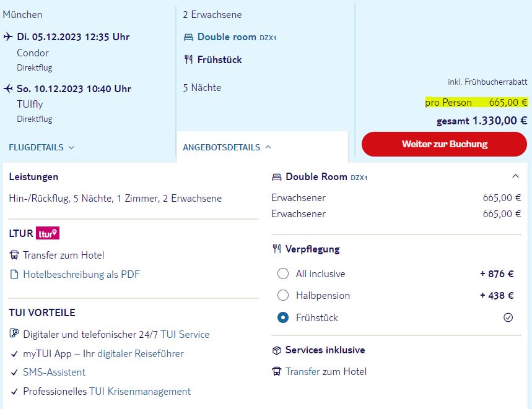Click the package icon beside Services inklusive
This screenshot has height=409, width=532.
point(276,350)
